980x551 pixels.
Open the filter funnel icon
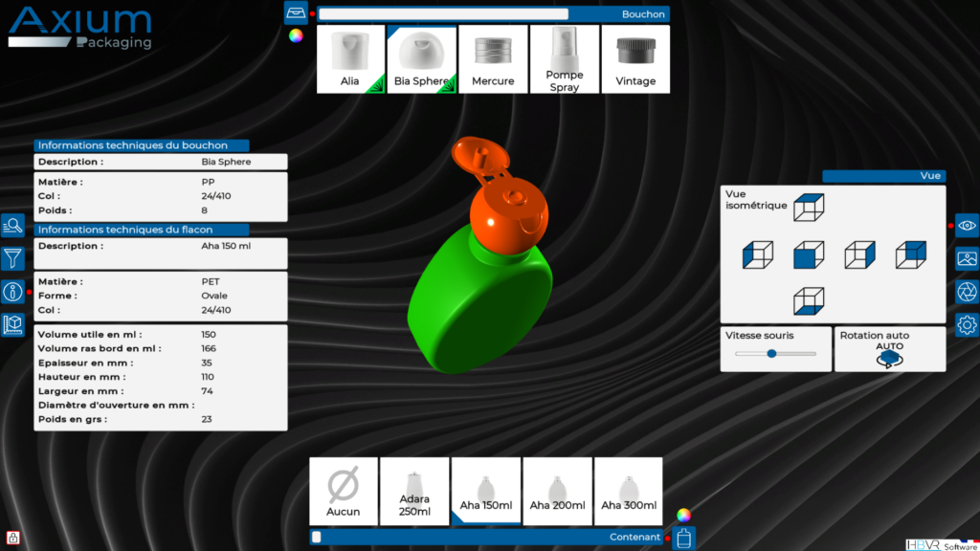12,258
